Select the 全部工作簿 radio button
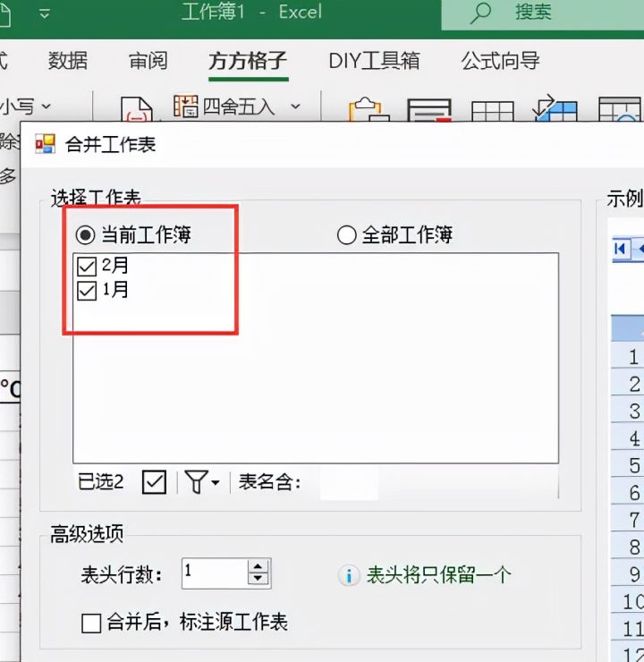The image size is (644, 662). pos(346,234)
